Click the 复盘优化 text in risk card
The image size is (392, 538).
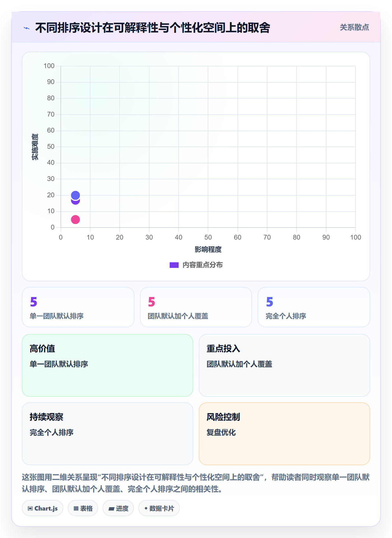click(x=221, y=432)
